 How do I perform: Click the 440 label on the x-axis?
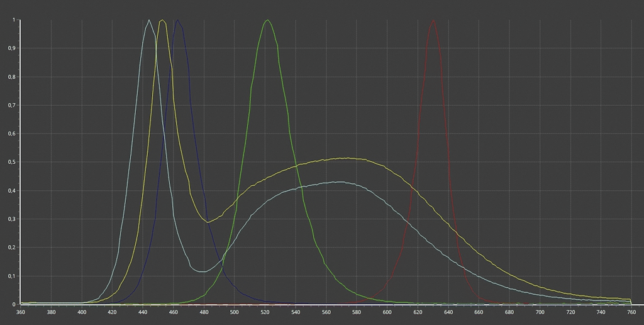pos(143,312)
